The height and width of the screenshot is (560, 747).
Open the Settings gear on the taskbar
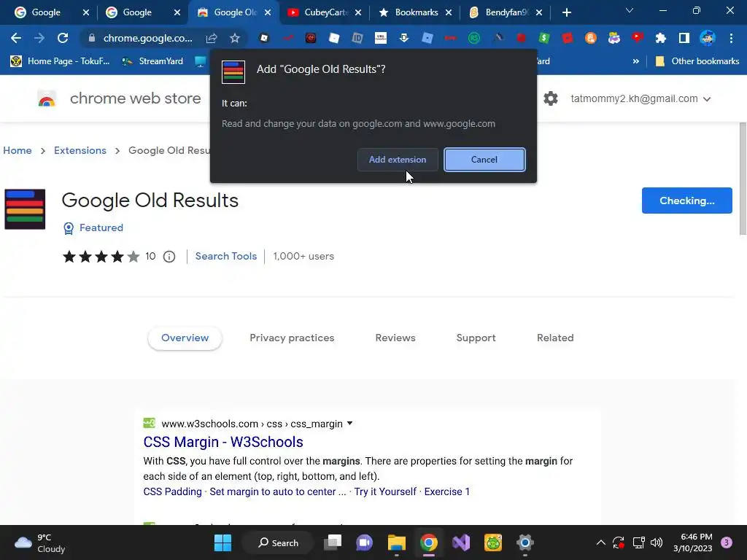(x=525, y=542)
